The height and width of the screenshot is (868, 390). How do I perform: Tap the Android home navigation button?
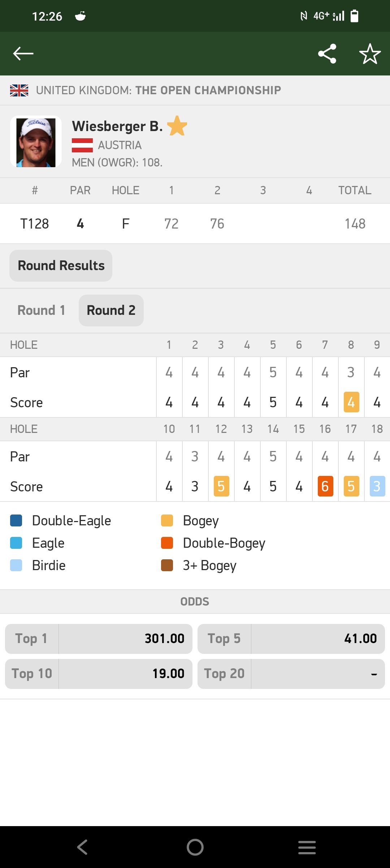195,847
